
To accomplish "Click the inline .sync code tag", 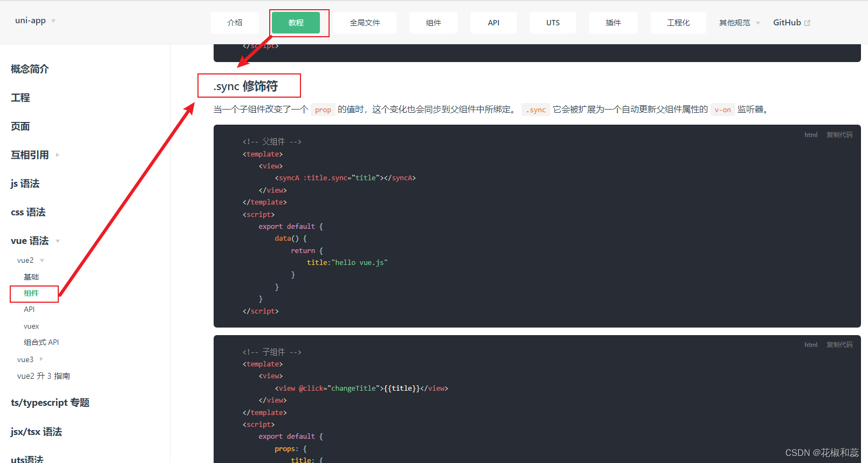I will (x=536, y=110).
